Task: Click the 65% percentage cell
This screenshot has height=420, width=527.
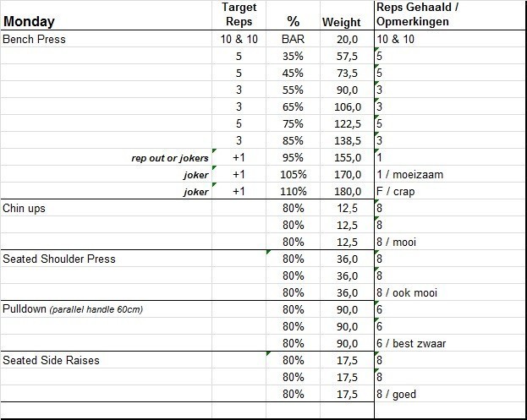Action: 293,106
